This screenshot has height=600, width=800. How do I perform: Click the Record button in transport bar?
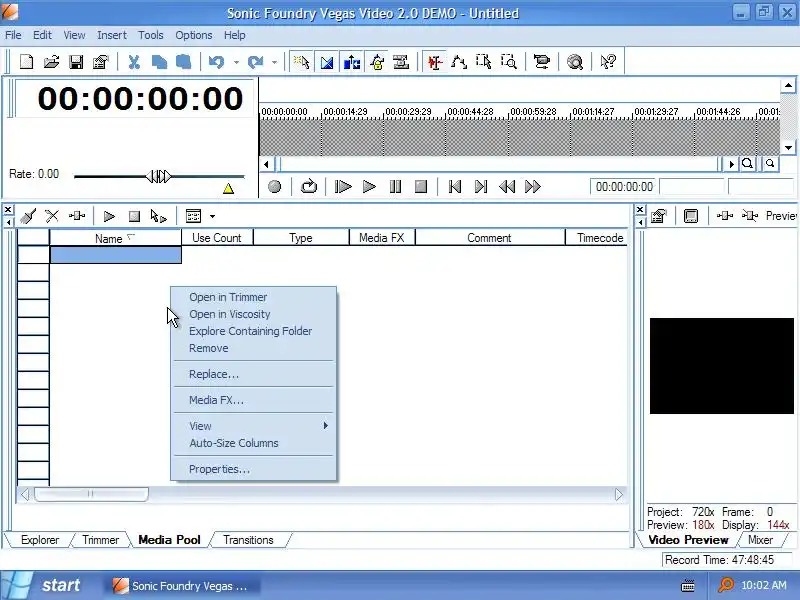(x=274, y=187)
